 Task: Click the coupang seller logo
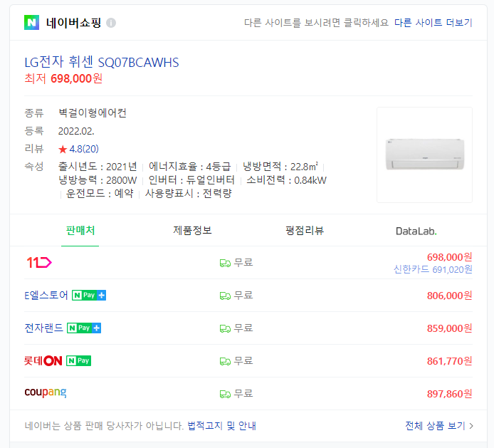pyautogui.click(x=46, y=392)
